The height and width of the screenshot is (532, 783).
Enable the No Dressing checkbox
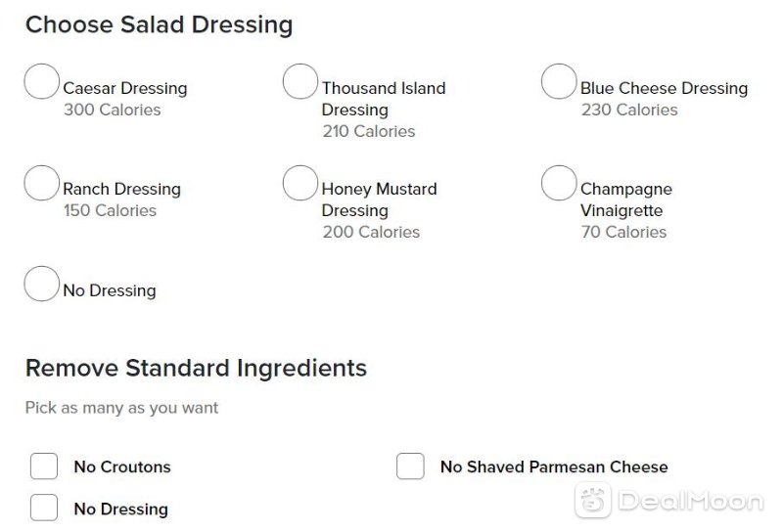44,508
